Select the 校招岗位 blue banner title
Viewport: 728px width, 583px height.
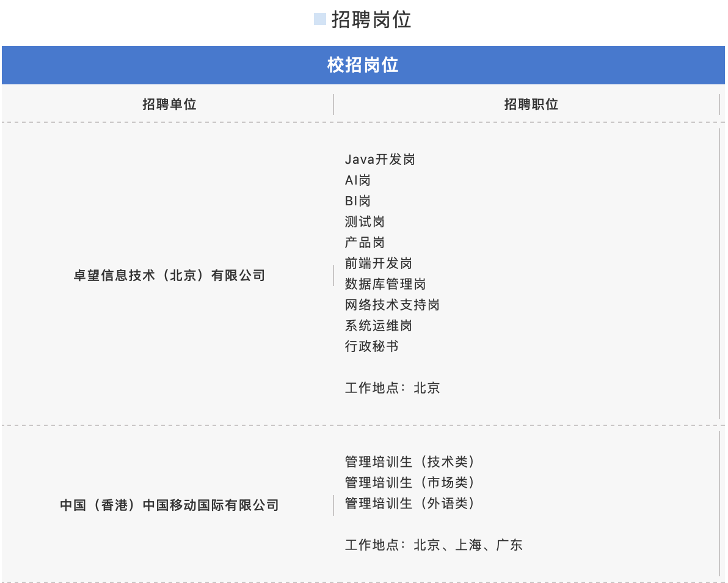pos(363,65)
